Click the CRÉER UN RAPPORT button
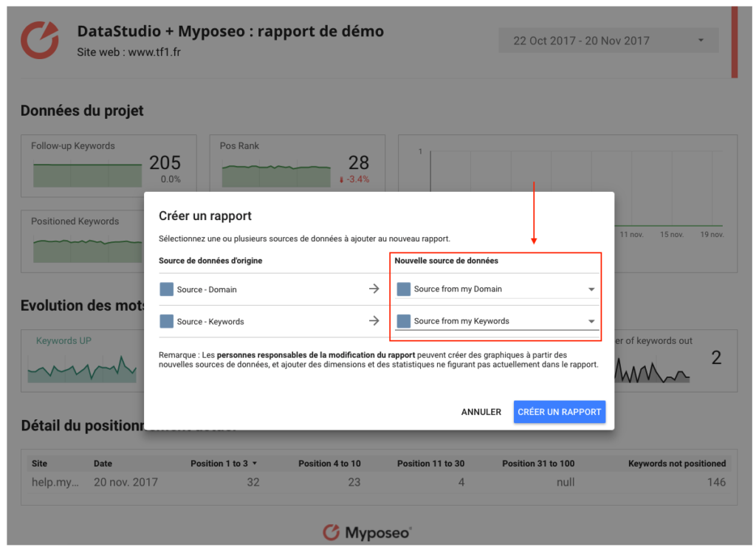 [560, 412]
